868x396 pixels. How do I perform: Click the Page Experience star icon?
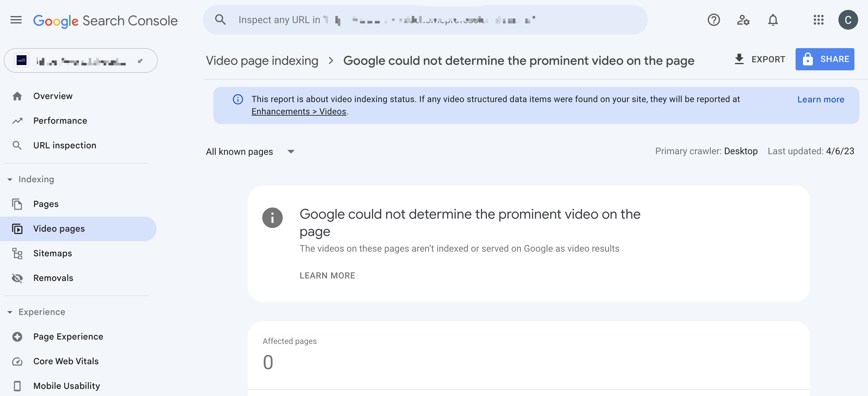17,337
